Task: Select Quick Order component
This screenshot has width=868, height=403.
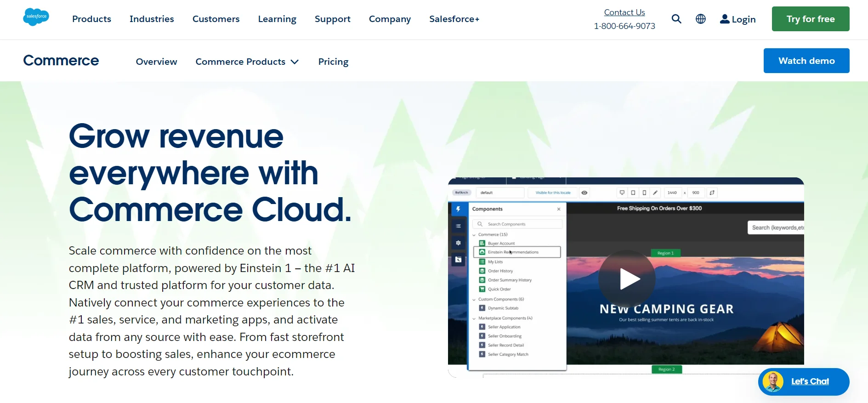Action: click(499, 289)
